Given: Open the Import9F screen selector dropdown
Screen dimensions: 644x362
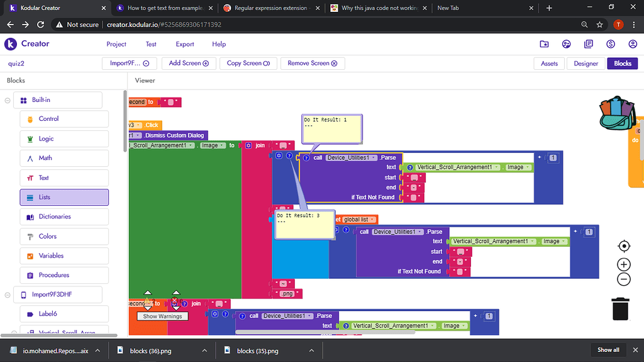Looking at the screenshot, I should coord(129,64).
